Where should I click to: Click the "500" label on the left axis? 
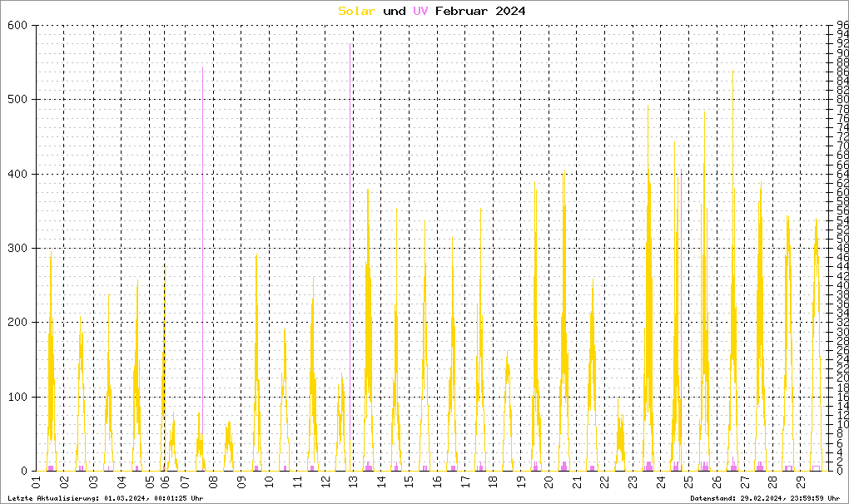pos(18,100)
